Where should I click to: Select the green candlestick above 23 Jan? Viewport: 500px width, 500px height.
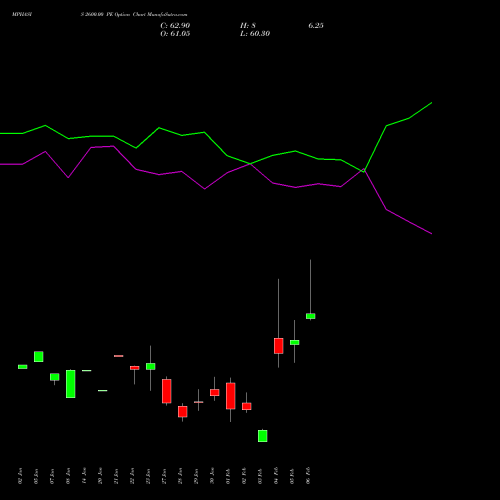coord(151,366)
